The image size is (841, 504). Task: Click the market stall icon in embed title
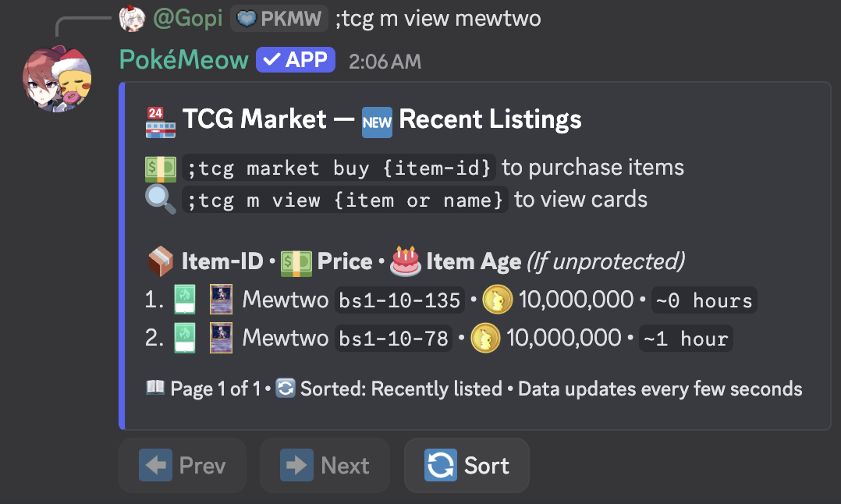pyautogui.click(x=160, y=120)
